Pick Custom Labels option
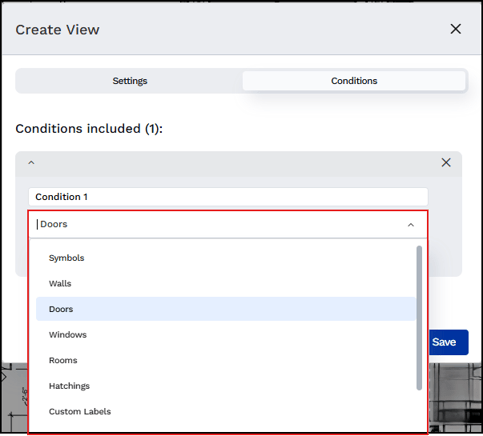 click(226, 412)
